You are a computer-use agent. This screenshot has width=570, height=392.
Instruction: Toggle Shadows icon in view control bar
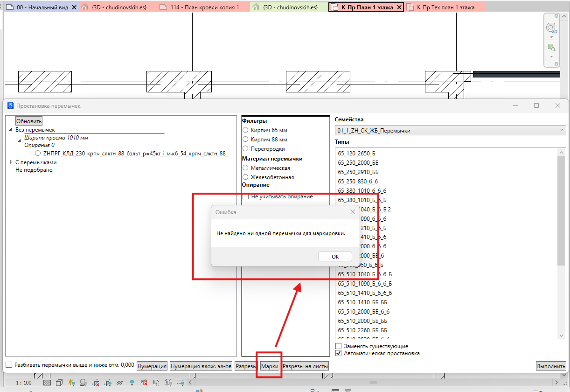tap(83, 383)
